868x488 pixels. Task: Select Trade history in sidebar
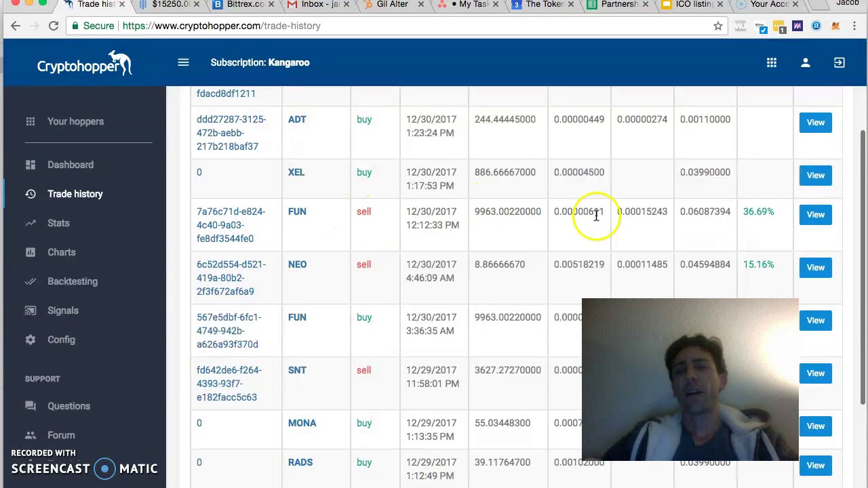[75, 194]
